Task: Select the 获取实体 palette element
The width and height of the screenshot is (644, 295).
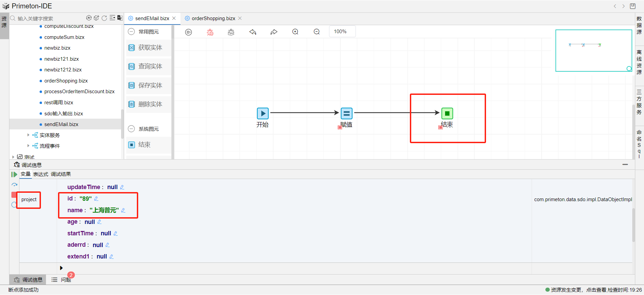Action: (150, 48)
